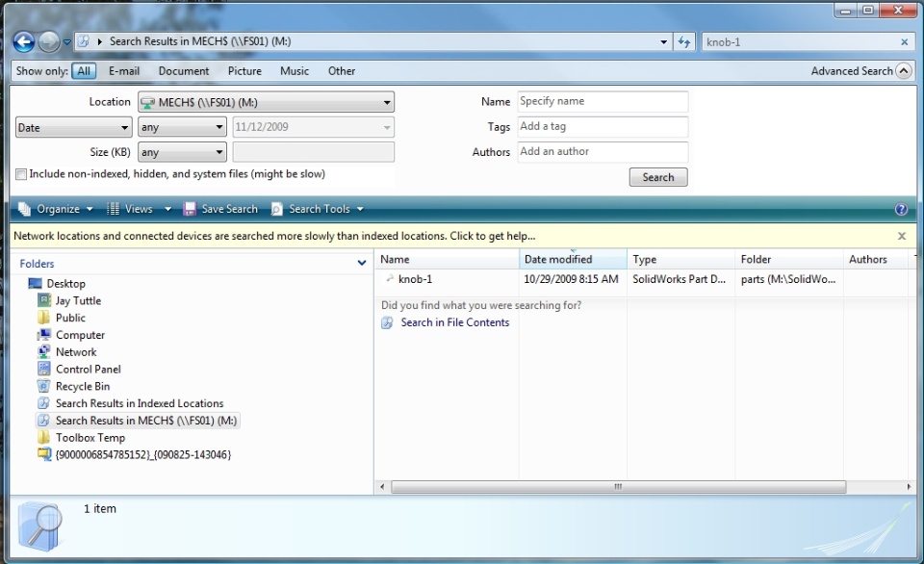
Task: Click Search in File Contents link
Action: click(x=455, y=322)
